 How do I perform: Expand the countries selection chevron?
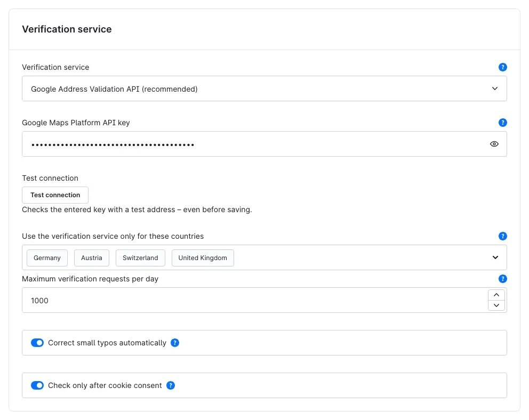click(x=495, y=257)
